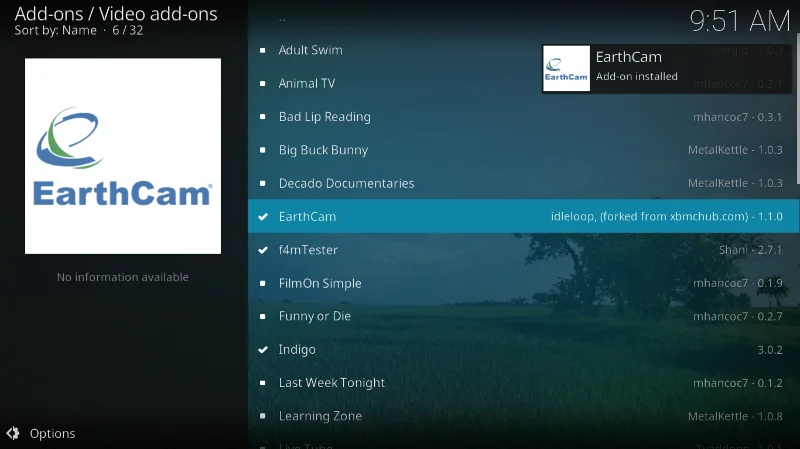Image resolution: width=800 pixels, height=449 pixels.
Task: Select the Funny or Die add-on
Action: pyautogui.click(x=523, y=316)
